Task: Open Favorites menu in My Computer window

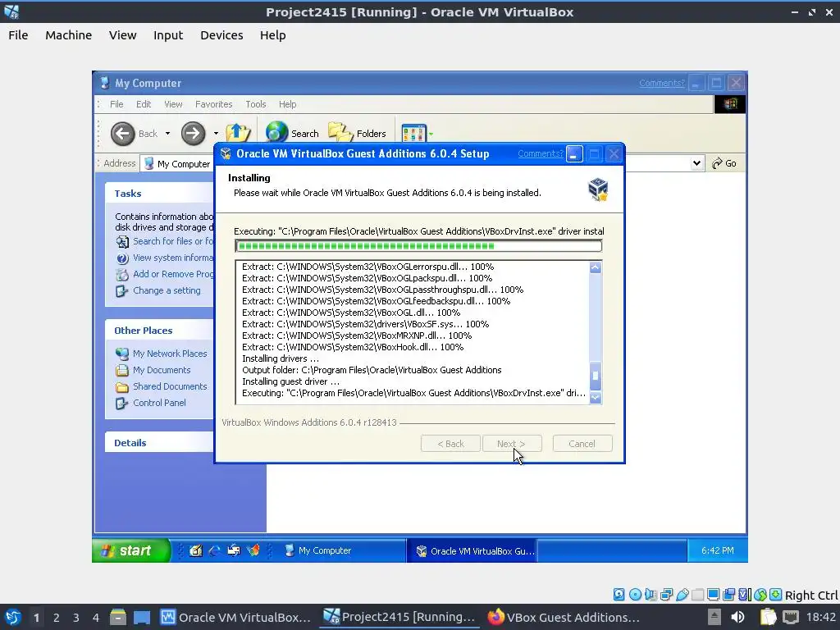Action: (214, 104)
